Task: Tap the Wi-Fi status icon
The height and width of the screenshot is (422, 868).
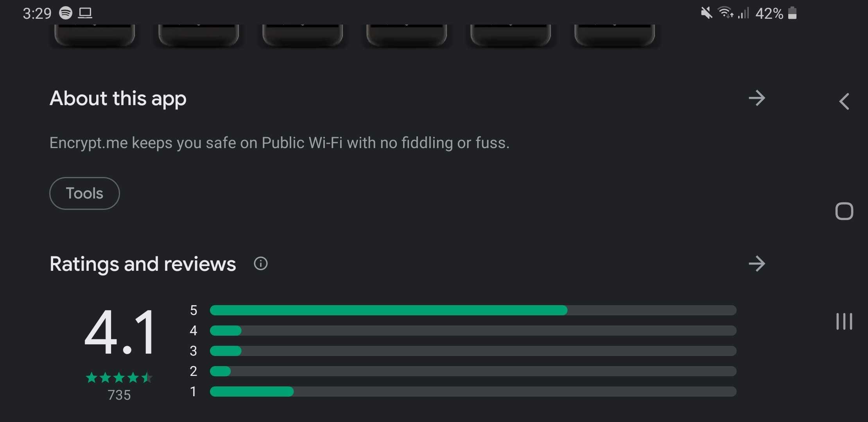Action: click(x=725, y=13)
